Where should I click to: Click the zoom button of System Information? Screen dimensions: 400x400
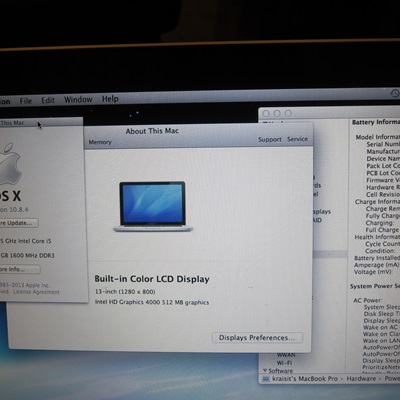tap(288, 113)
